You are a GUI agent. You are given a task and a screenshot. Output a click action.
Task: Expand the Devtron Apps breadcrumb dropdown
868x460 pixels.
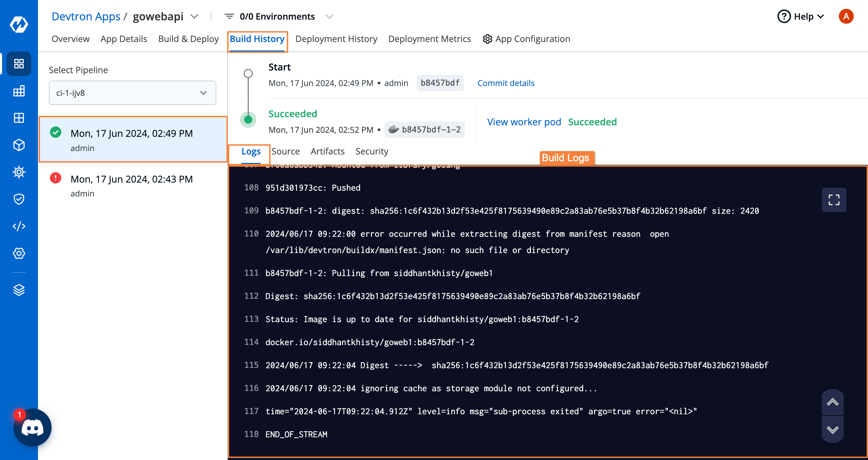point(195,16)
